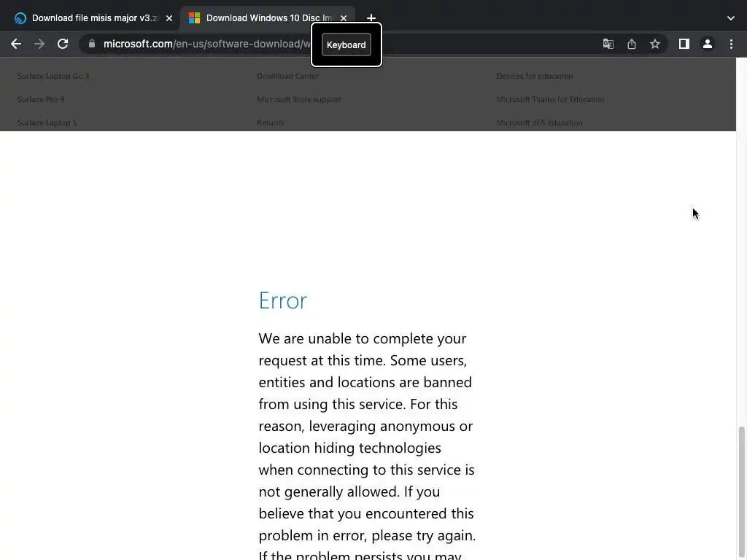747x560 pixels.
Task: Click the misis major tab favicon
Action: coord(20,18)
